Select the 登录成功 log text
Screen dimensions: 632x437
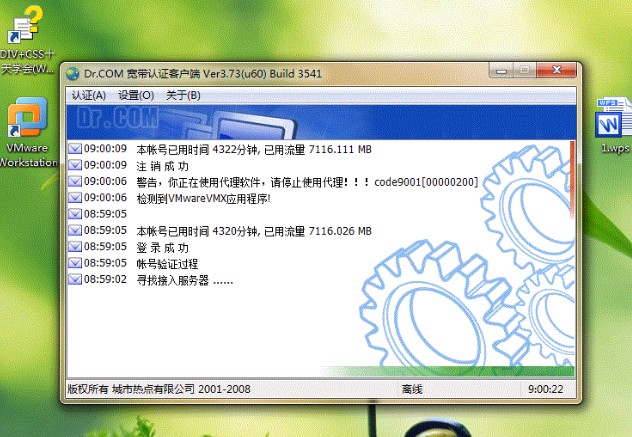(162, 248)
